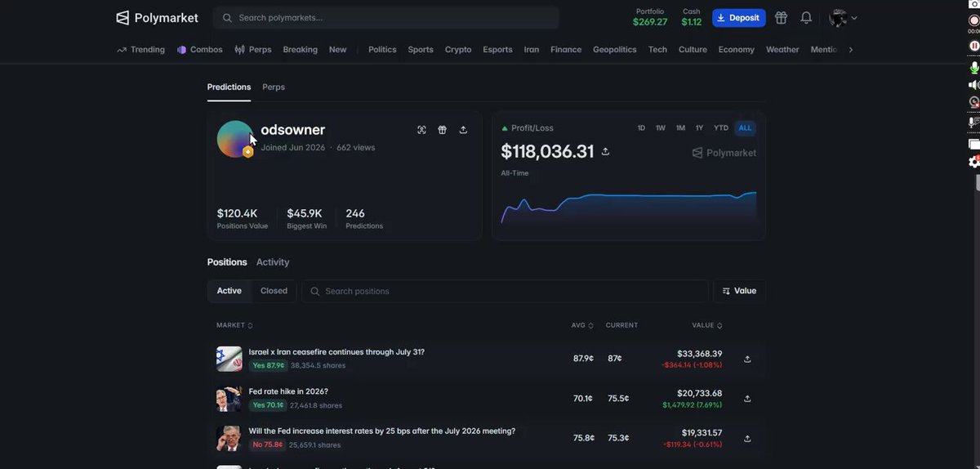
Task: Show Active positions
Action: point(229,291)
